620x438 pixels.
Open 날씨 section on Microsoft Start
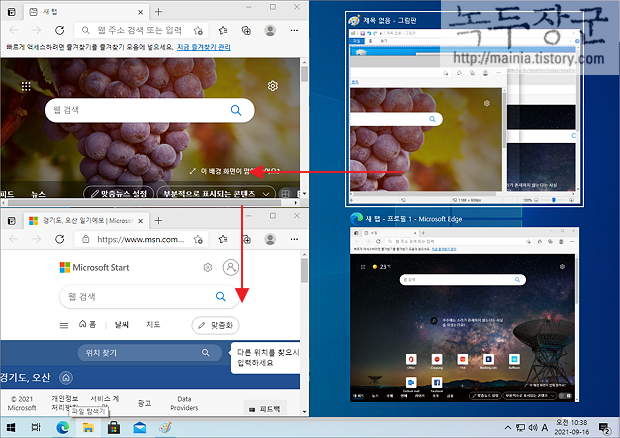click(121, 325)
